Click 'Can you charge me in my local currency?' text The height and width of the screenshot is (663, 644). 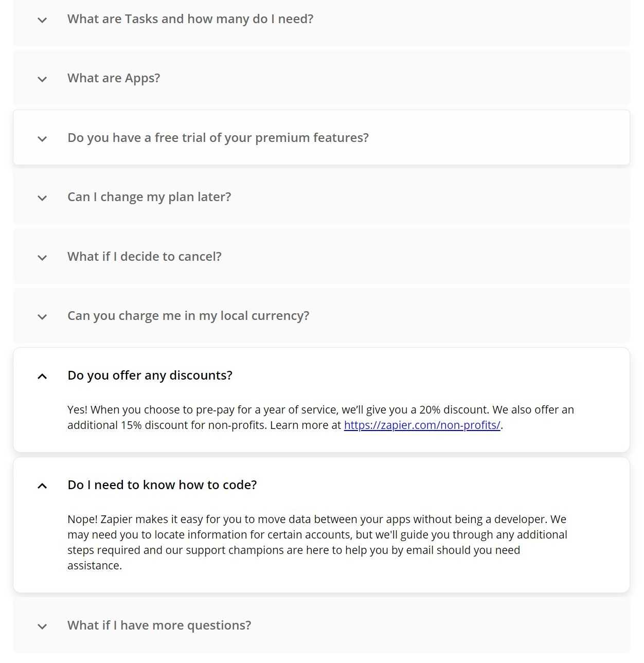pyautogui.click(x=188, y=316)
